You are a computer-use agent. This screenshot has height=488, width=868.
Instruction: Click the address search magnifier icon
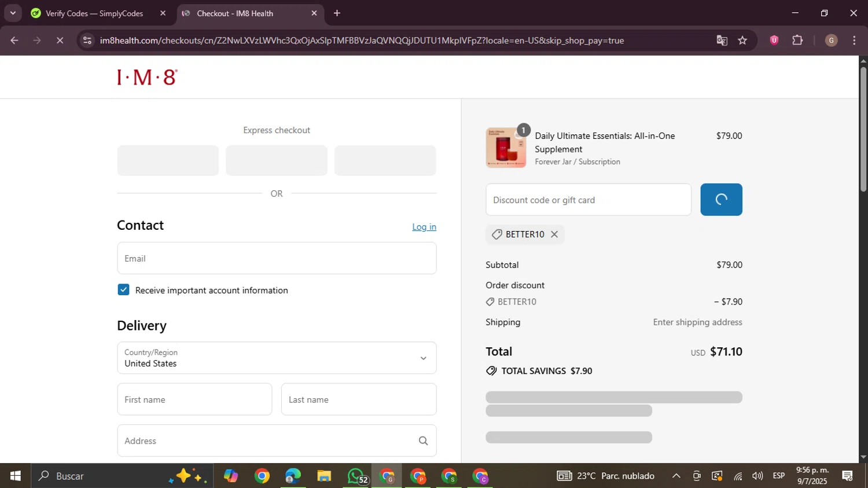pyautogui.click(x=423, y=441)
